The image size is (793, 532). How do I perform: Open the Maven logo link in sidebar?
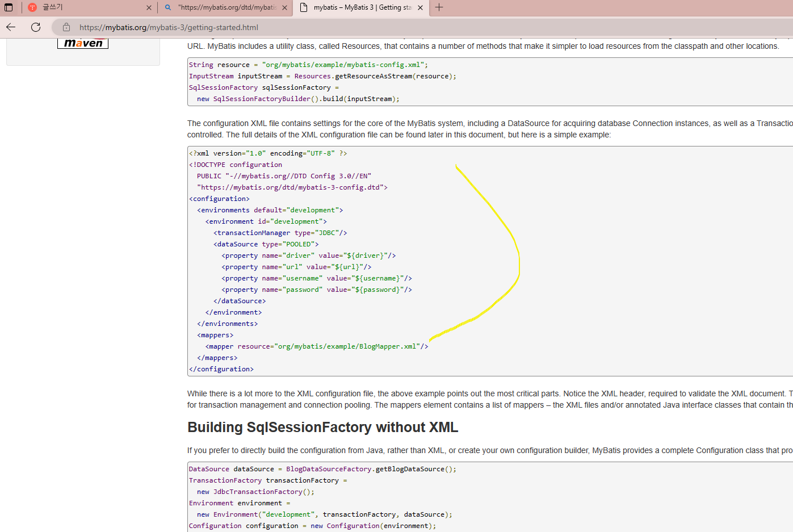(83, 43)
